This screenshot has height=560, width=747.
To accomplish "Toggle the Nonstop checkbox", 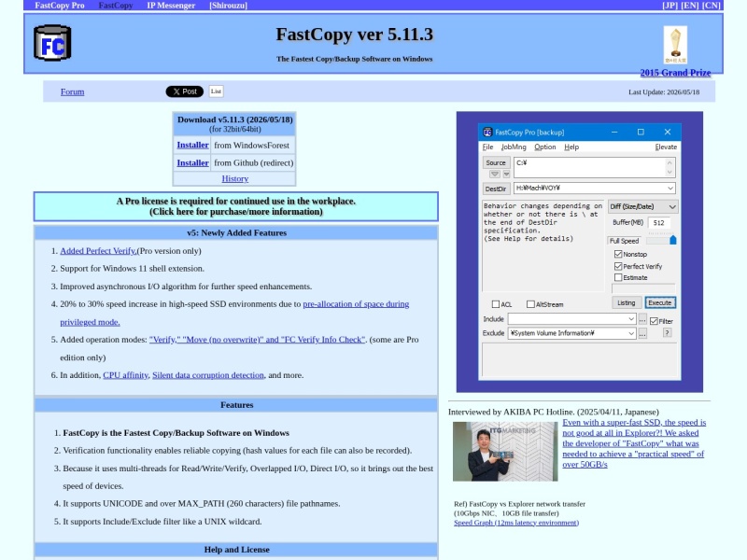I will (x=618, y=254).
